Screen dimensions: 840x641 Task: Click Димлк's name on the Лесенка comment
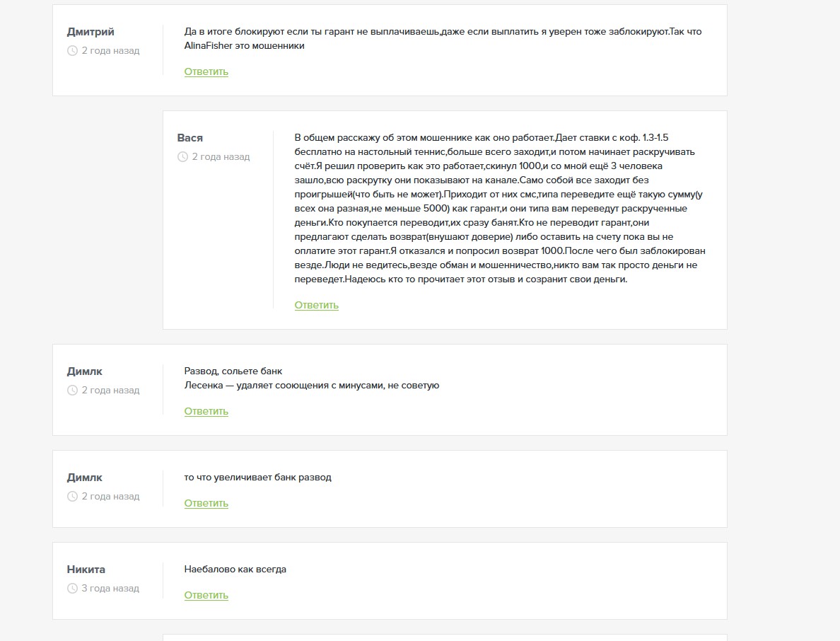tap(85, 371)
